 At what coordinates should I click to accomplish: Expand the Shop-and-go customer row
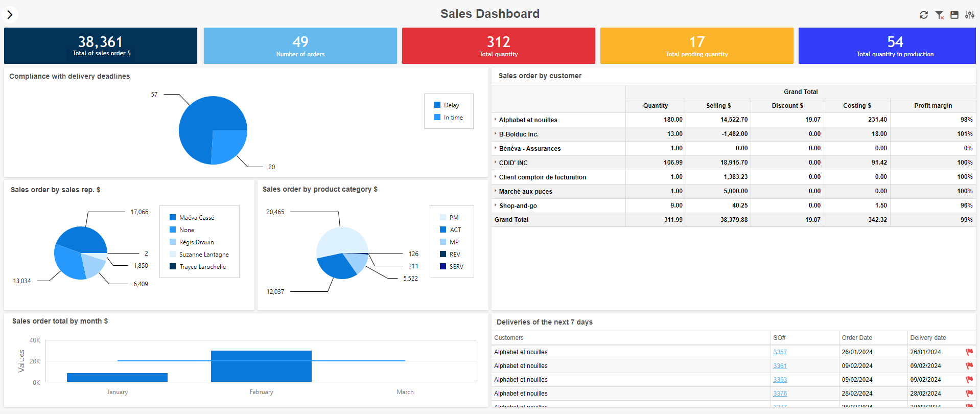tap(495, 205)
